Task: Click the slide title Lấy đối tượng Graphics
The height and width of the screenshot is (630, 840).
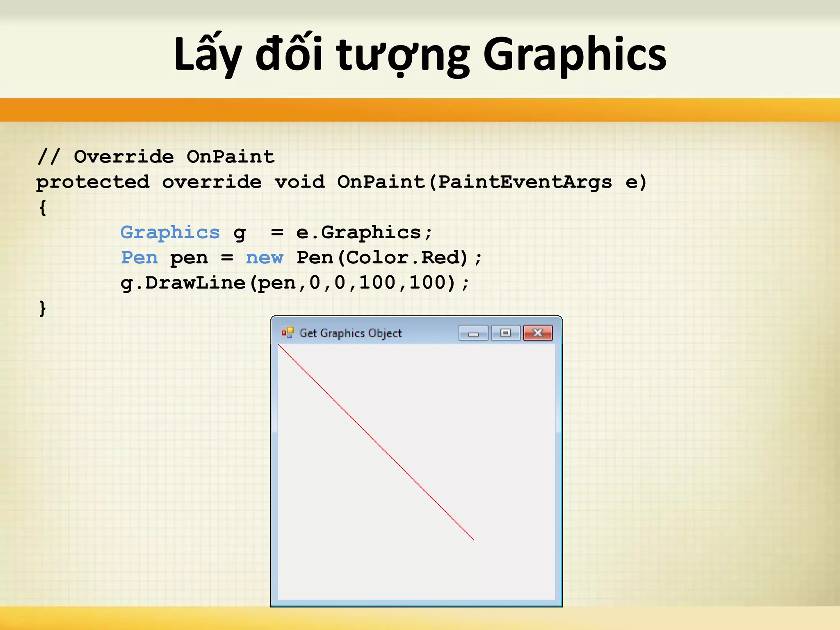Action: 420,54
